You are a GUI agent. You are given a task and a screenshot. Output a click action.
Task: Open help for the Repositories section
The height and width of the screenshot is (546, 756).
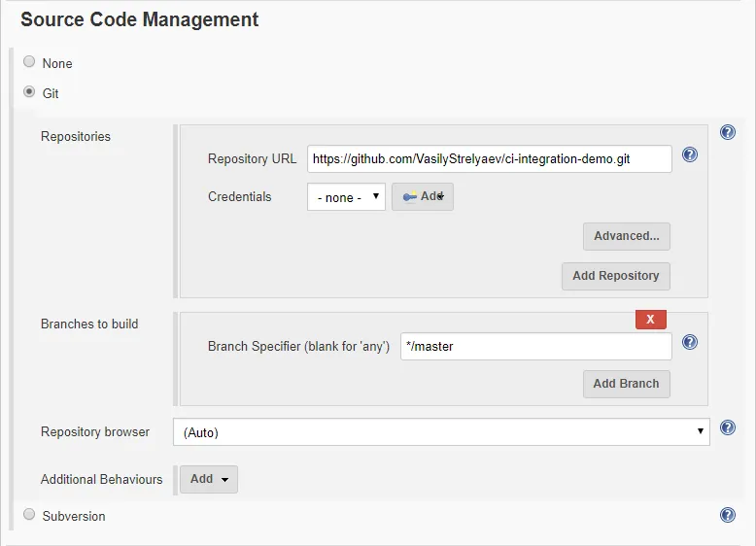click(727, 132)
